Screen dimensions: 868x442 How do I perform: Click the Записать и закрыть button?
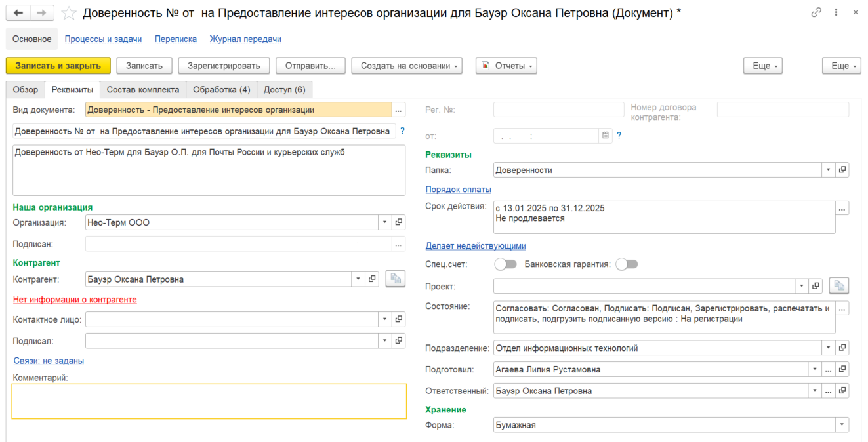pyautogui.click(x=58, y=66)
